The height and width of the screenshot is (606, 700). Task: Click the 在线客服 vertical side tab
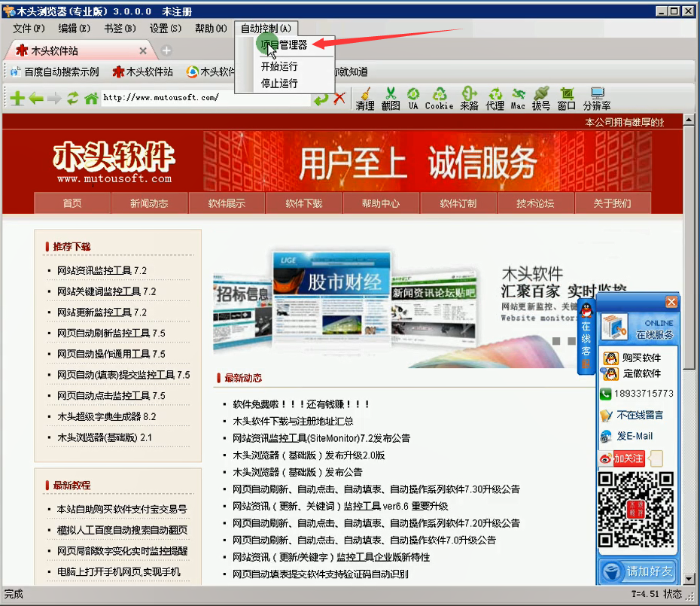point(586,336)
